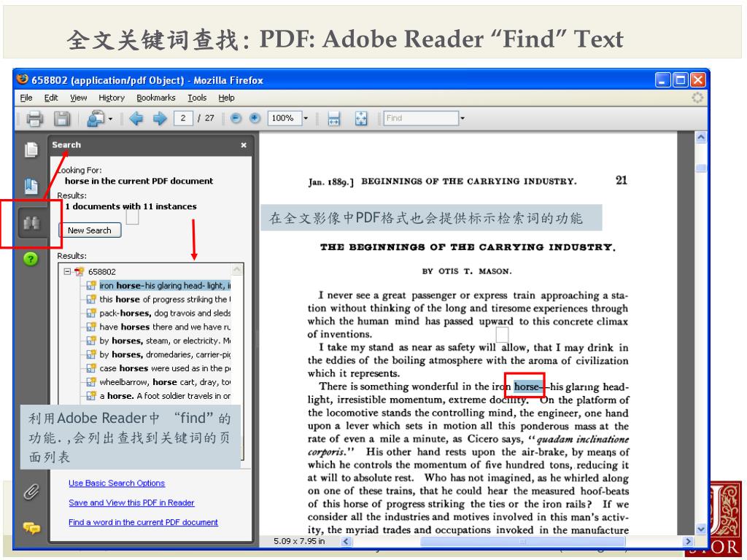Click the horizontal scrollbar thumb

[x=522, y=542]
